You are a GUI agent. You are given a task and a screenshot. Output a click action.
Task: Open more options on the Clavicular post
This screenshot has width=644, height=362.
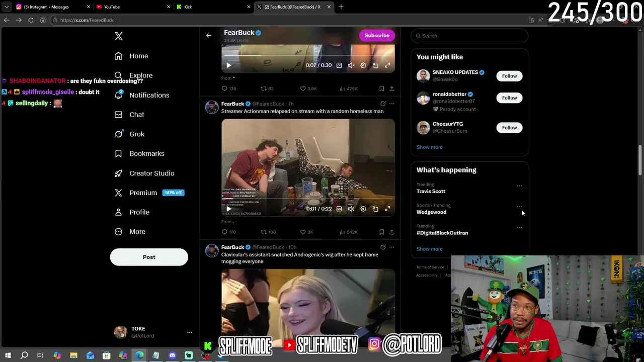pos(392,247)
